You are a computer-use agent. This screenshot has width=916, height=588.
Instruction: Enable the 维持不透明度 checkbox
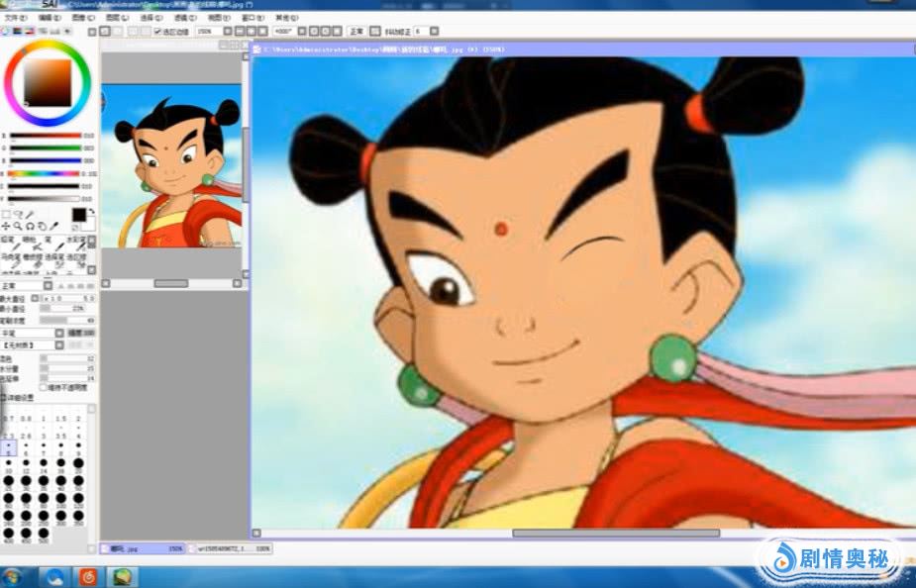(43, 387)
